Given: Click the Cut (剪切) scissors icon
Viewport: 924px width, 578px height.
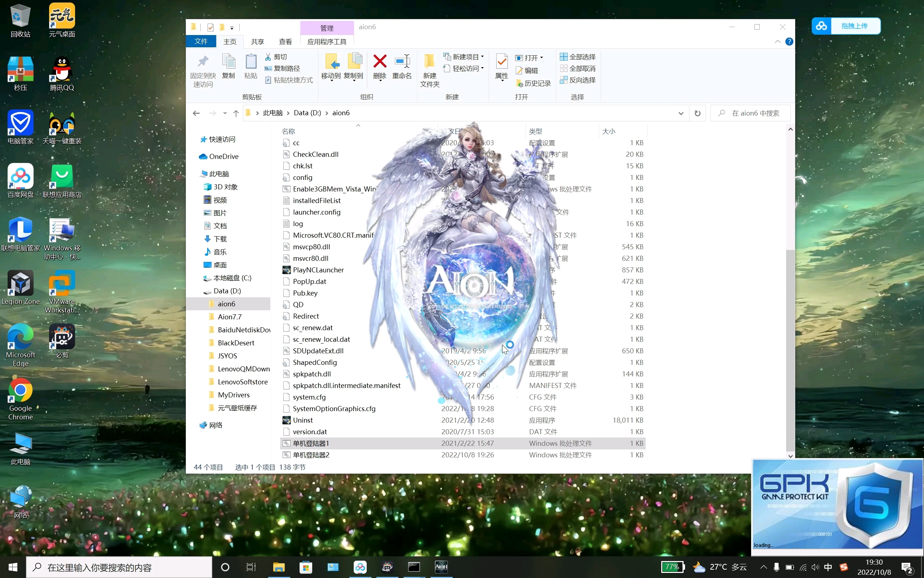Looking at the screenshot, I should [268, 57].
